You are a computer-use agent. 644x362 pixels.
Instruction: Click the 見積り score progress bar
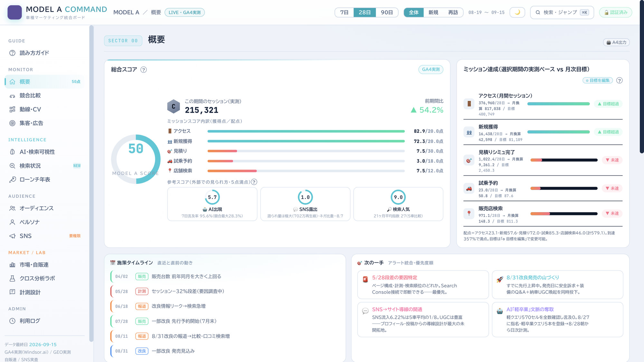pyautogui.click(x=306, y=151)
